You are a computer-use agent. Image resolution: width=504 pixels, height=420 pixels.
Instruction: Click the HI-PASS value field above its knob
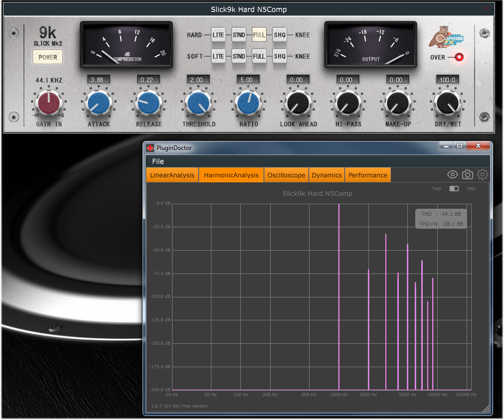348,80
